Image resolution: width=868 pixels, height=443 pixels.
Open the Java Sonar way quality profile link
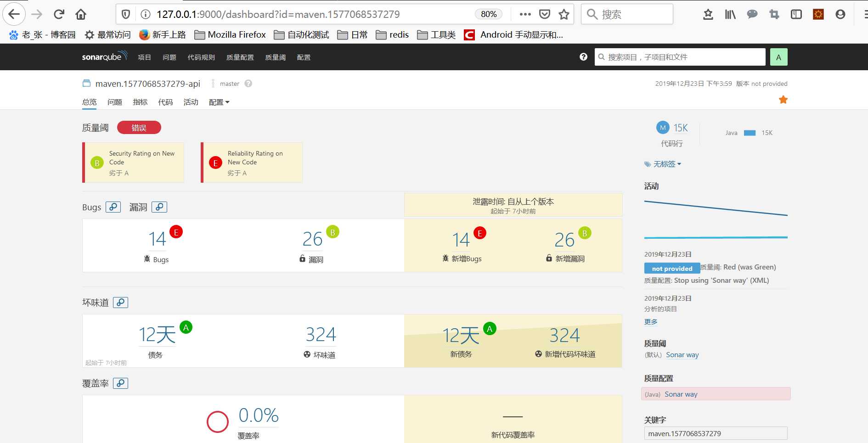point(681,394)
